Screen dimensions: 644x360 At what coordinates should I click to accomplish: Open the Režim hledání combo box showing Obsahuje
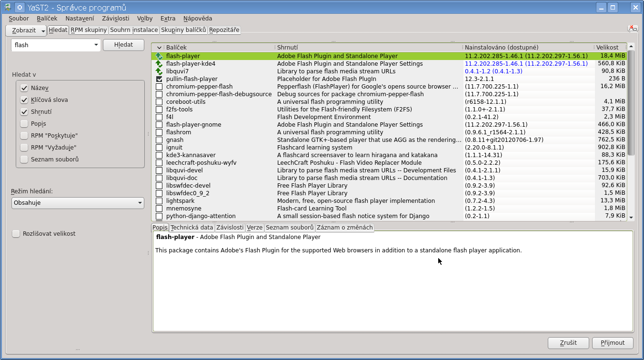(78, 203)
